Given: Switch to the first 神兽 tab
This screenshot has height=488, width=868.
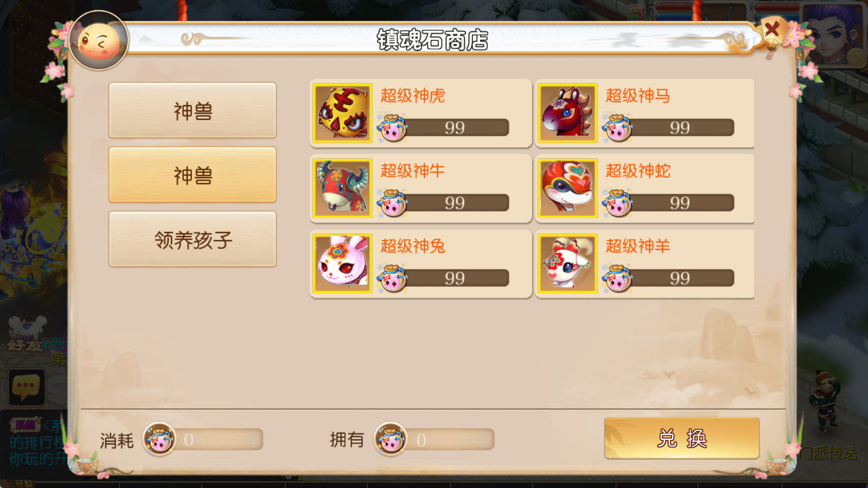Looking at the screenshot, I should tap(193, 111).
